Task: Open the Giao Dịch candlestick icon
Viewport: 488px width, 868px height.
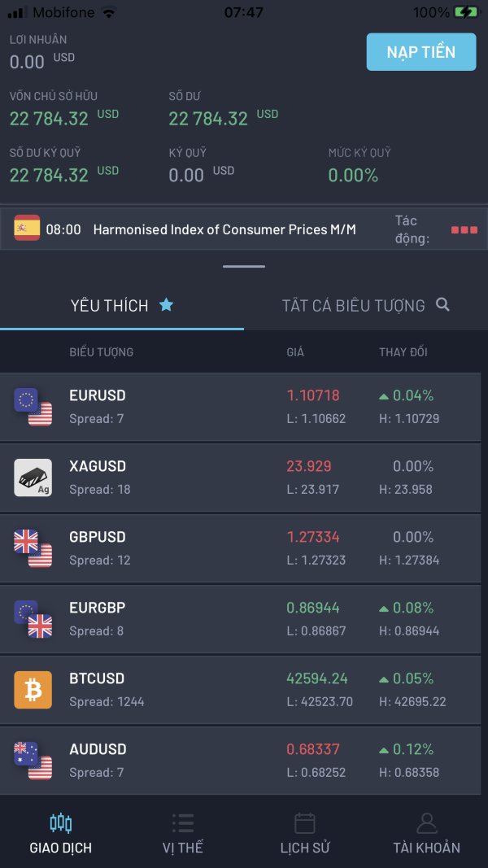Action: pos(61,823)
